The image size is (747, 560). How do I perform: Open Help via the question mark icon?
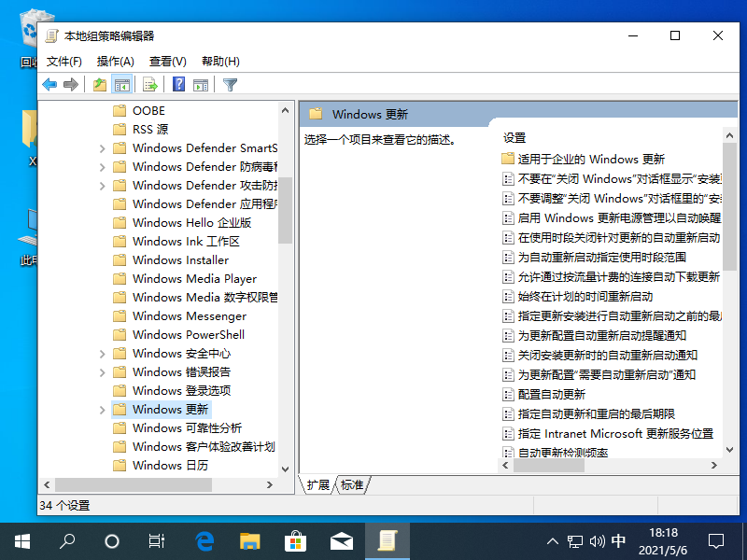(178, 85)
